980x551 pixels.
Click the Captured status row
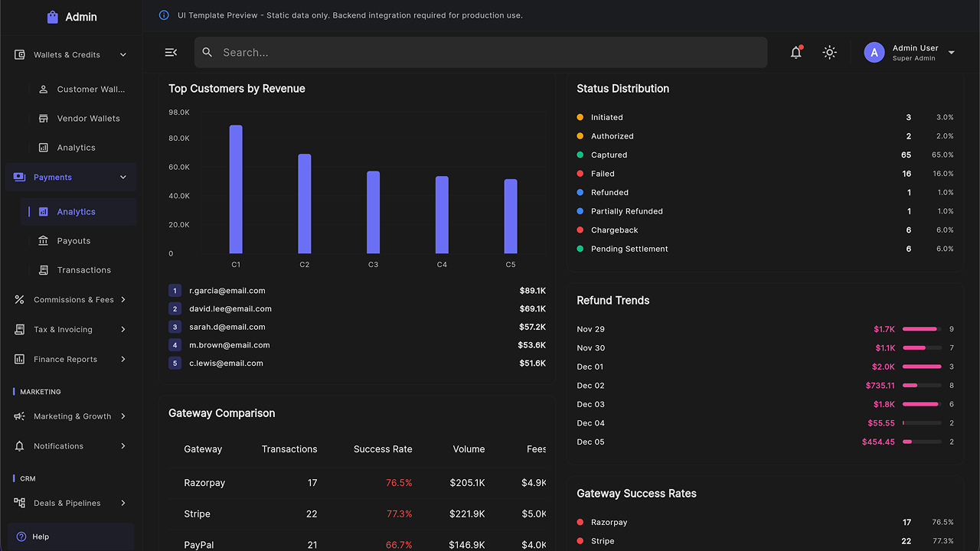tap(765, 155)
